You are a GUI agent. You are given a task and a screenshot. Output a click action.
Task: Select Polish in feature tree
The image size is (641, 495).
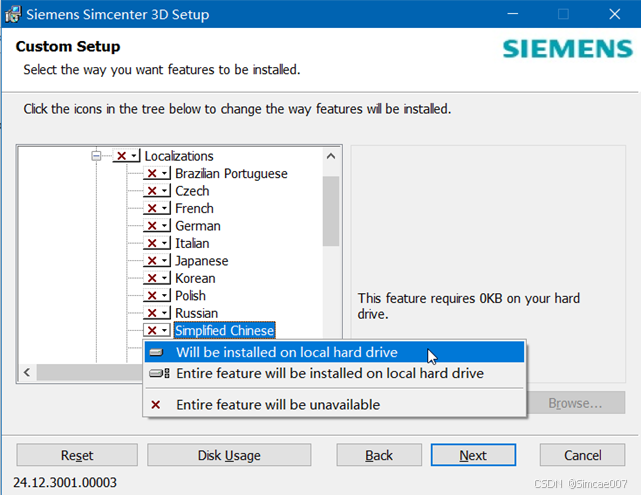190,296
